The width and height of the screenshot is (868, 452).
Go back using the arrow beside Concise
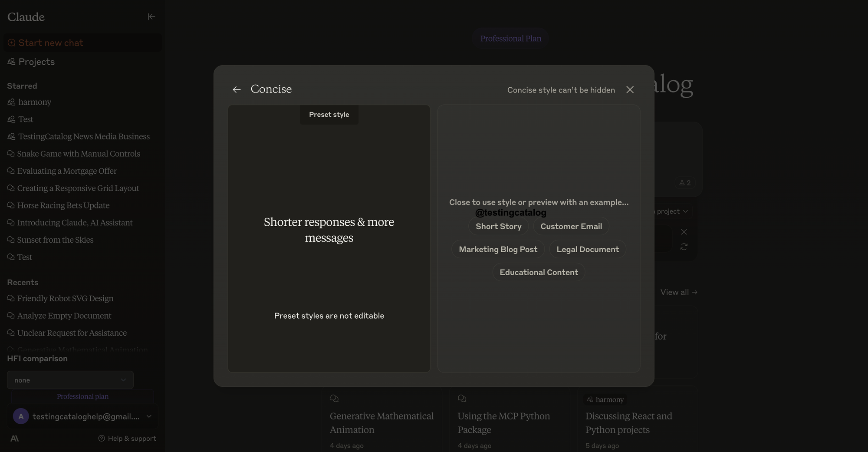(237, 89)
